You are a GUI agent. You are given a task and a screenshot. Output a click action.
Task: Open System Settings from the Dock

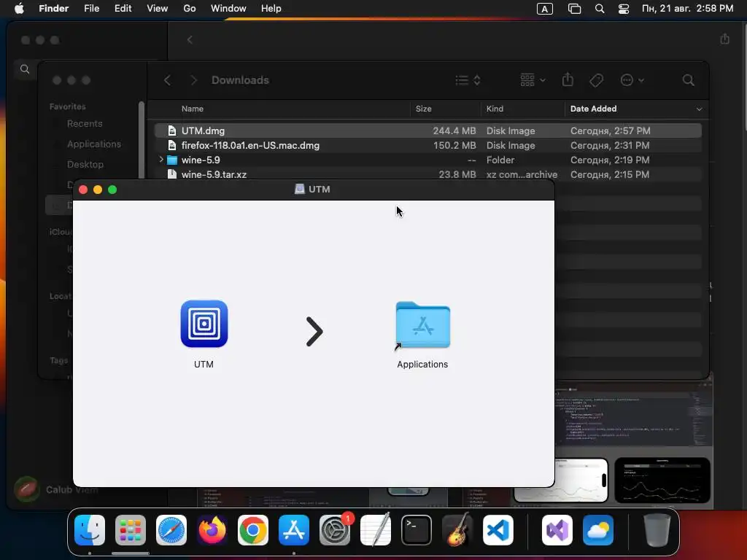click(335, 530)
